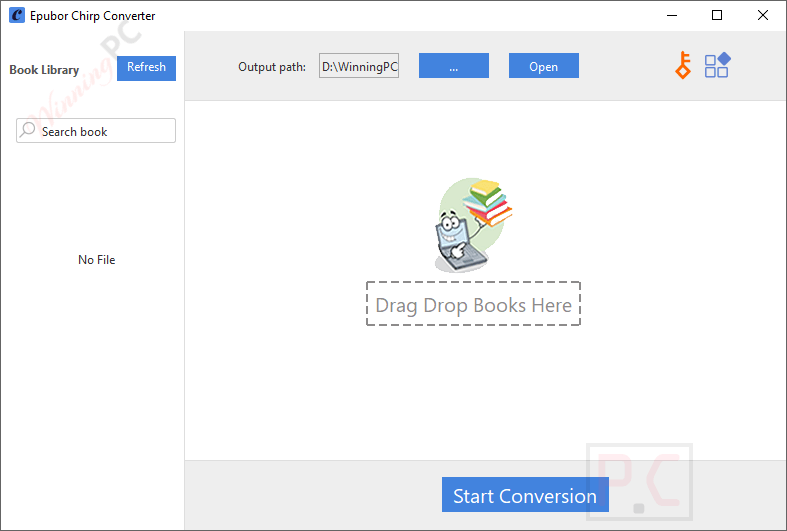This screenshot has height=531, width=787.
Task: Click the magnifying glass search icon
Action: (x=28, y=130)
